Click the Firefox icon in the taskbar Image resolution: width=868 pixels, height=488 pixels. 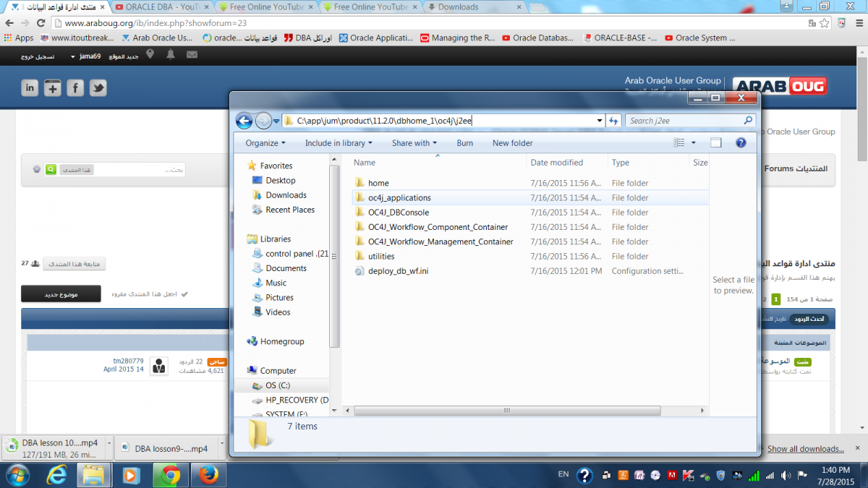point(208,475)
